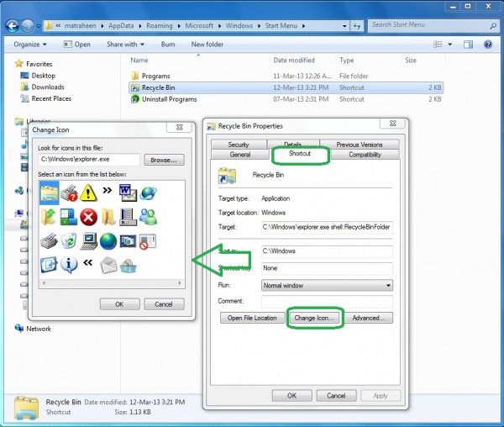Click the Target path text field

pyautogui.click(x=327, y=227)
